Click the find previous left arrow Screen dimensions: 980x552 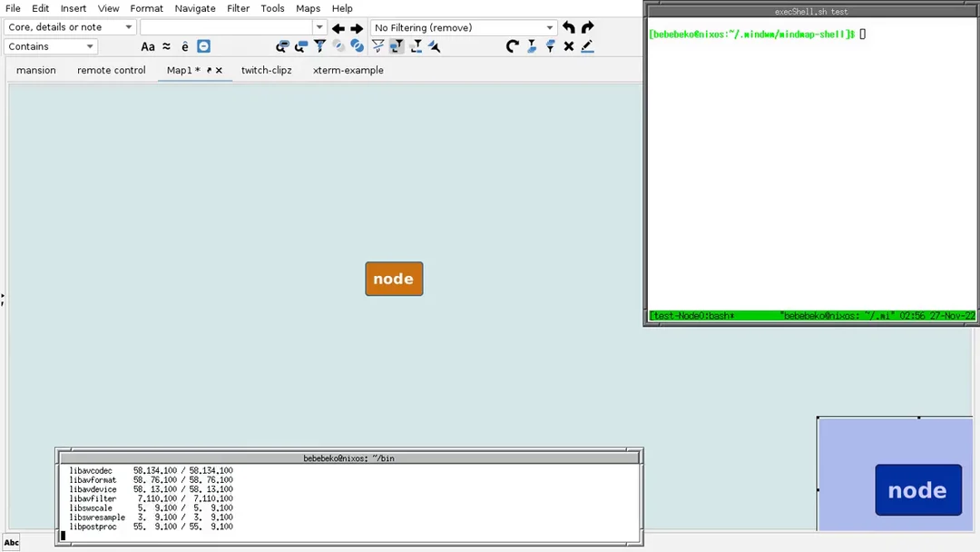click(x=338, y=28)
